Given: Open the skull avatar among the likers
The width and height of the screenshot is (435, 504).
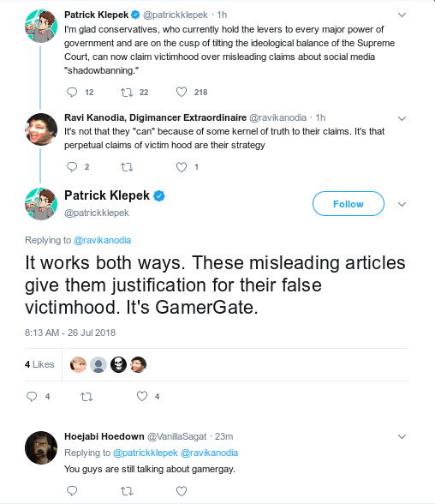Looking at the screenshot, I should click(118, 364).
